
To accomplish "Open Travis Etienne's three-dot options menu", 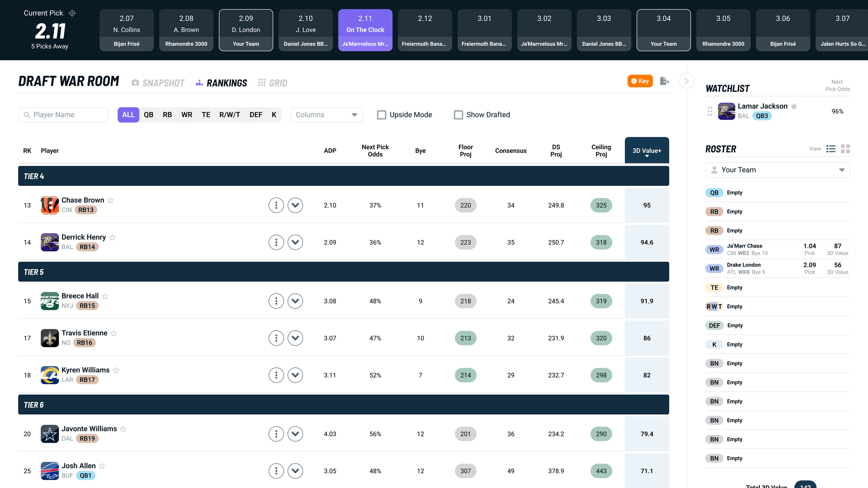I will coord(276,338).
